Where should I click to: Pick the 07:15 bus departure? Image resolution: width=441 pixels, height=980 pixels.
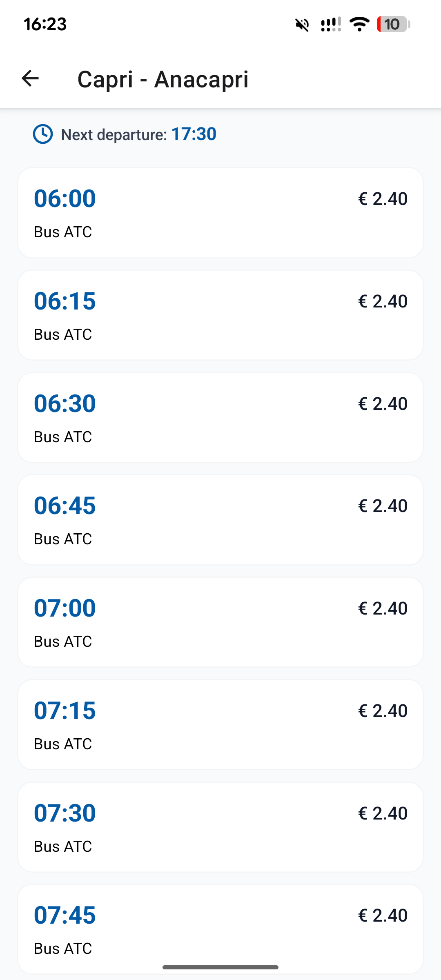220,725
